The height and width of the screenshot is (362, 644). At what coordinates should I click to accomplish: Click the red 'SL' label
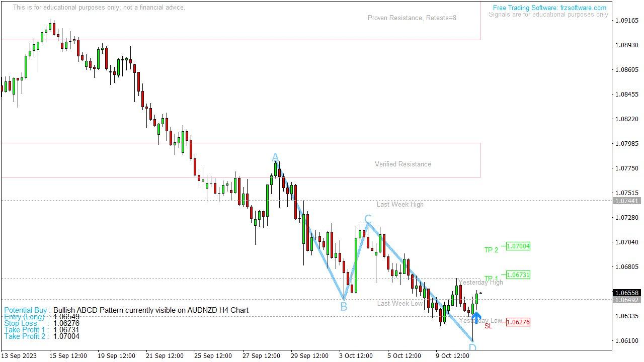coord(489,326)
